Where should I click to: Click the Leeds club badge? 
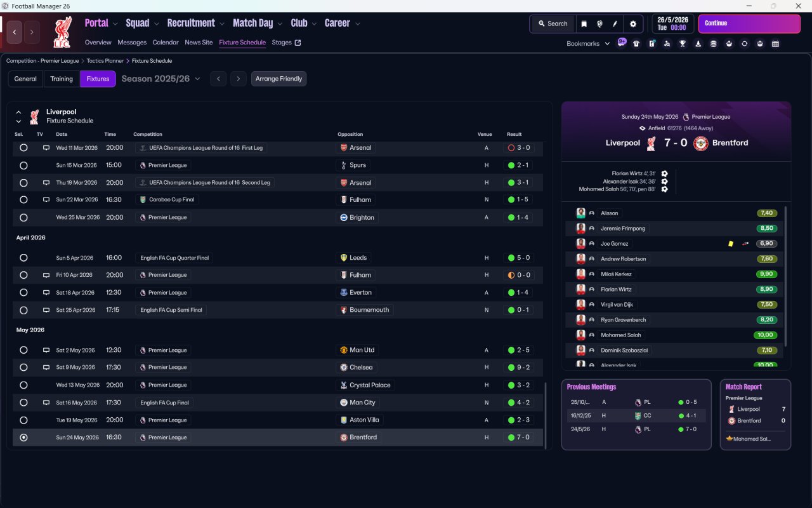tap(344, 258)
